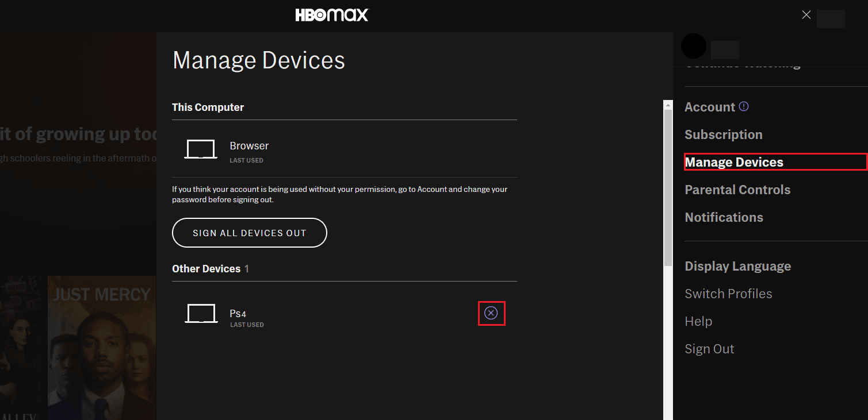This screenshot has height=420, width=868.
Task: Click the Ps4 device icon
Action: tap(201, 313)
